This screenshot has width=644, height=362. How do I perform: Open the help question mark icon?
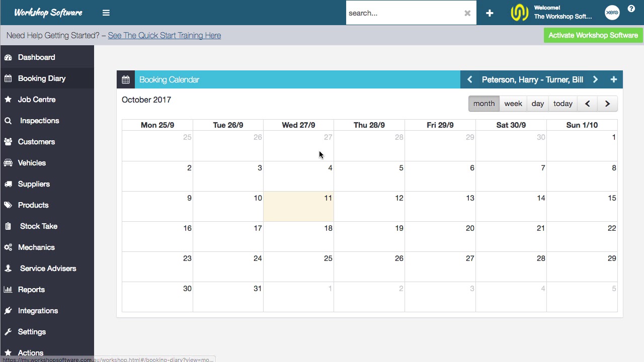(631, 9)
